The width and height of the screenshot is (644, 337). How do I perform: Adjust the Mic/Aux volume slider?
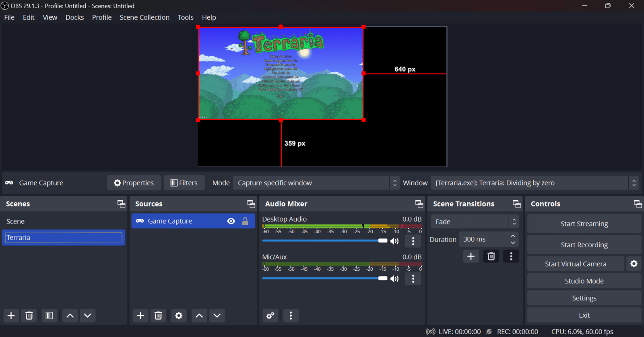pyautogui.click(x=324, y=278)
